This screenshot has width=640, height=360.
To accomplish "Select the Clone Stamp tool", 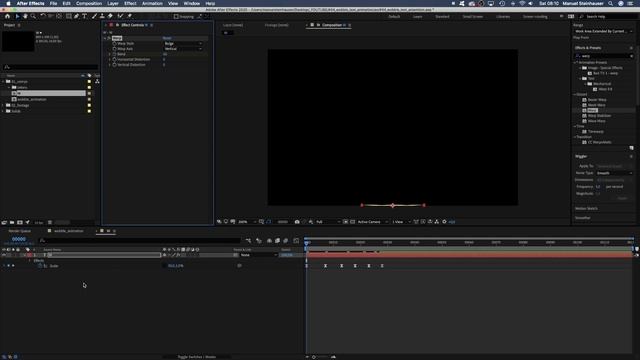I will pyautogui.click(x=102, y=16).
